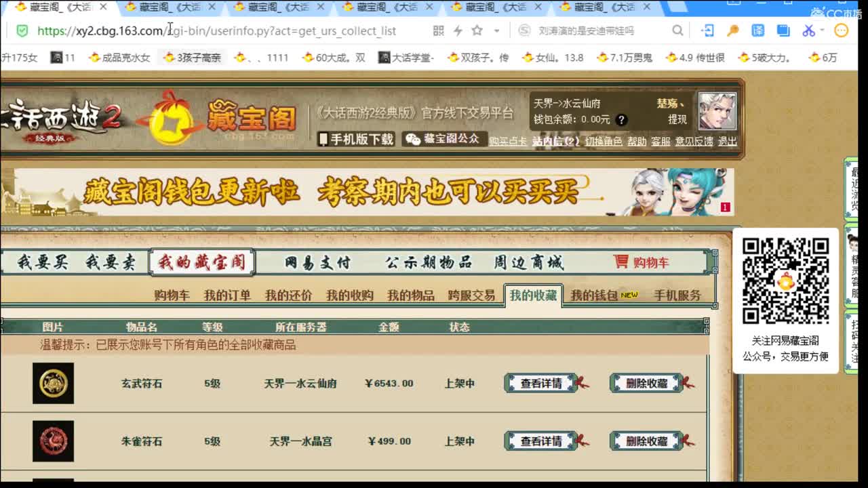Viewport: 868px width, 488px height.
Task: Click the translate 译 toolbar icon
Action: pyautogui.click(x=757, y=30)
